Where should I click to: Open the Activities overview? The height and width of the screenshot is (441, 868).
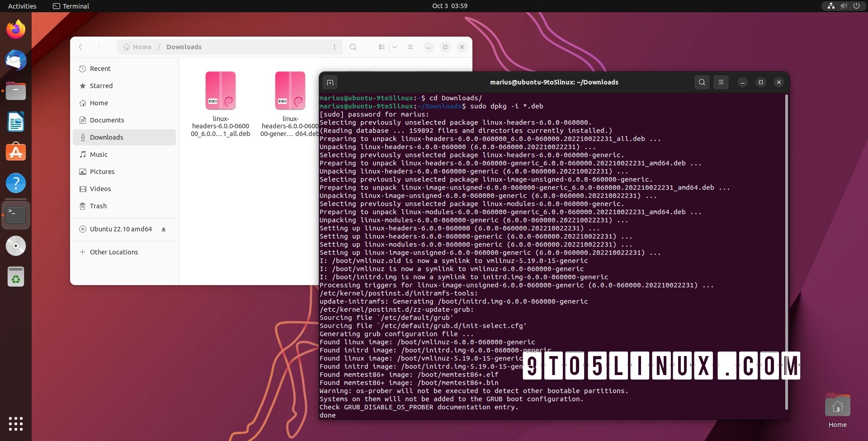(x=22, y=6)
